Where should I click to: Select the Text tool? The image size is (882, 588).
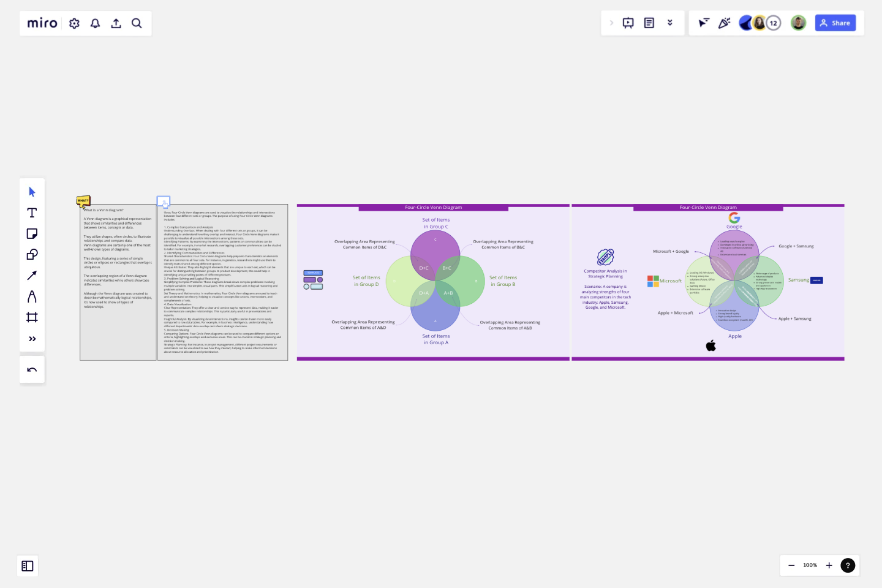tap(32, 213)
